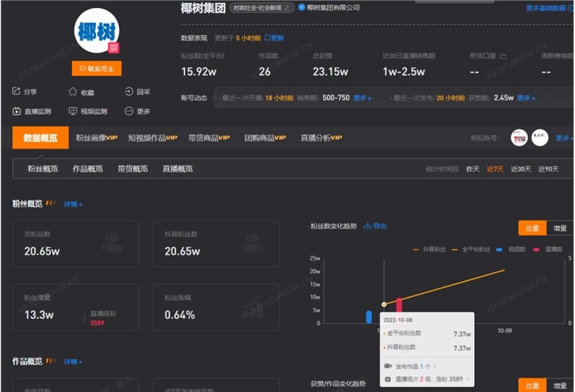Click the 联系号主 orange button

[x=97, y=68]
